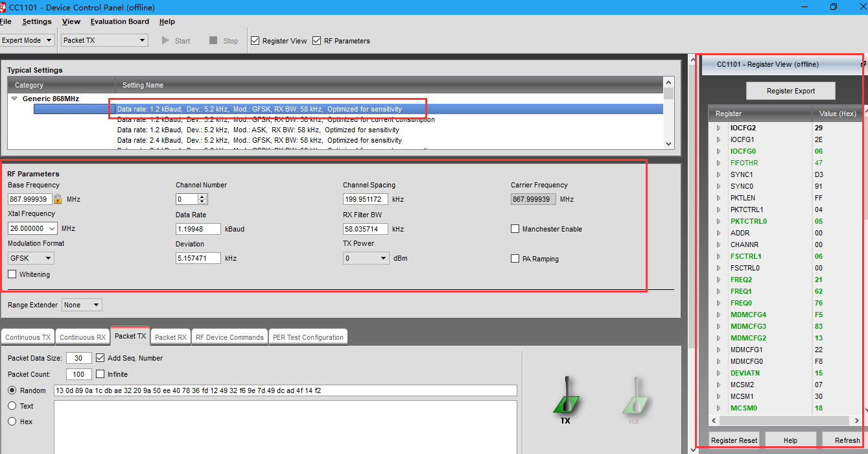The width and height of the screenshot is (868, 454).
Task: Click the Register Reset button
Action: tap(734, 440)
